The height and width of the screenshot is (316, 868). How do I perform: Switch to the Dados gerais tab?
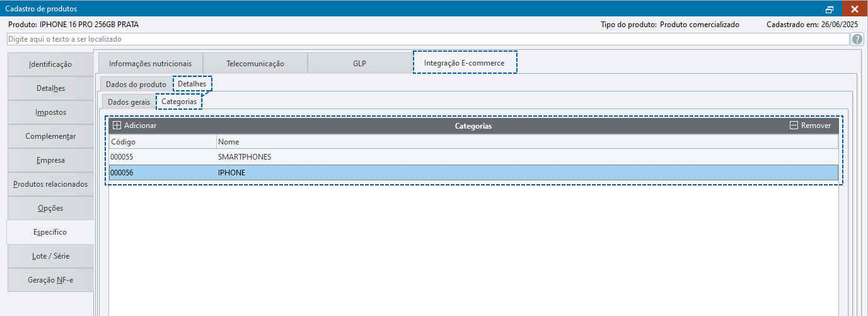129,102
